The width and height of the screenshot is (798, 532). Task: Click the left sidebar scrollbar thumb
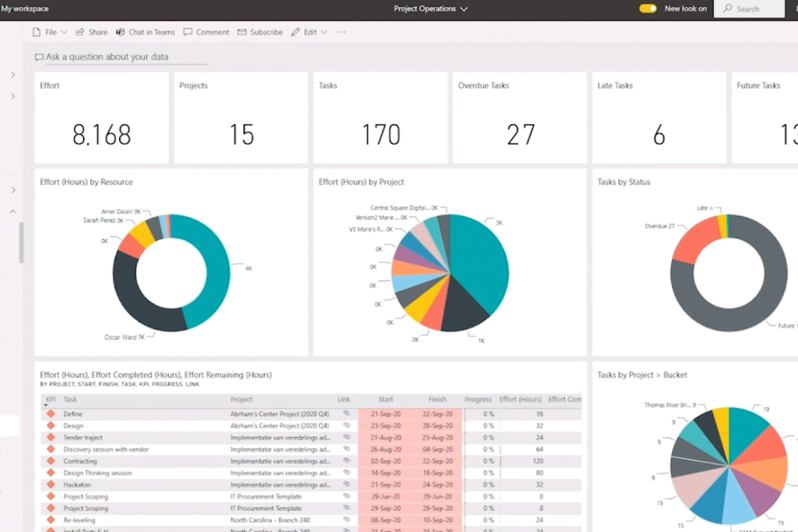[x=21, y=242]
